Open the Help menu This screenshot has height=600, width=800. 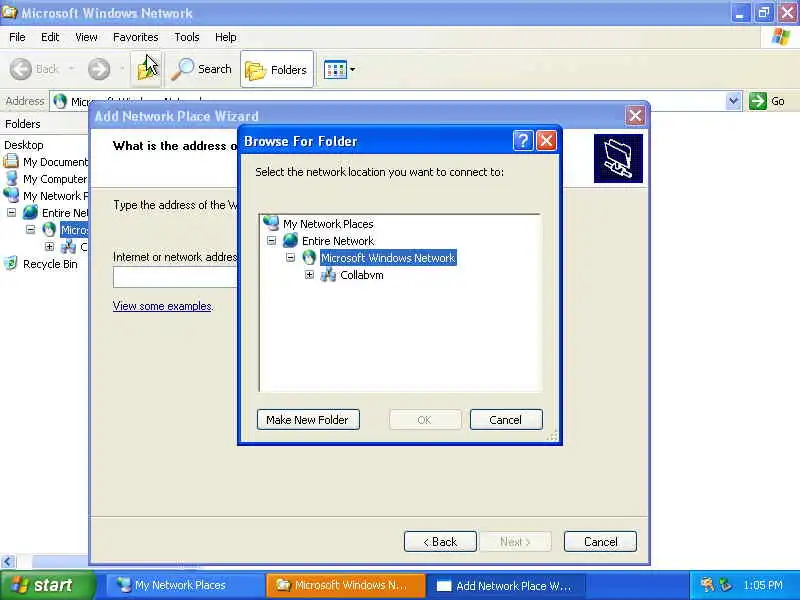click(226, 37)
